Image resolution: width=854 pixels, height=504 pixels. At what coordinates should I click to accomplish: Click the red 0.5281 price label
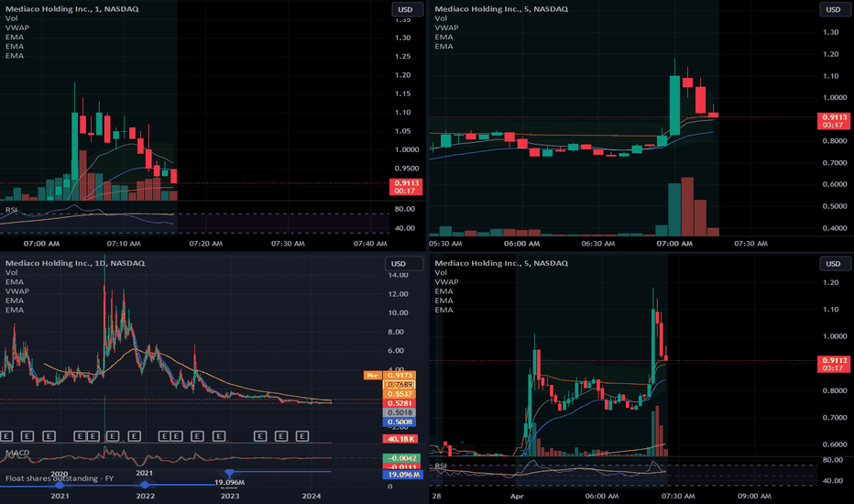click(x=400, y=403)
